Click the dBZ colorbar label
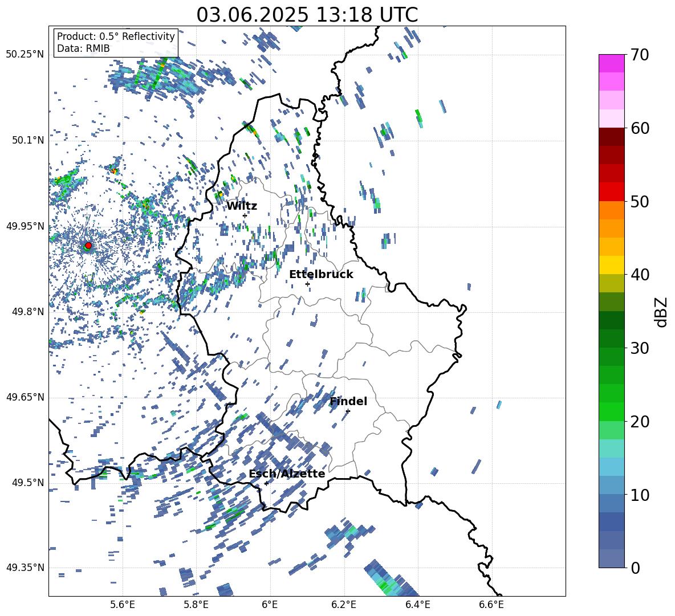The width and height of the screenshot is (675, 616). pyautogui.click(x=662, y=312)
